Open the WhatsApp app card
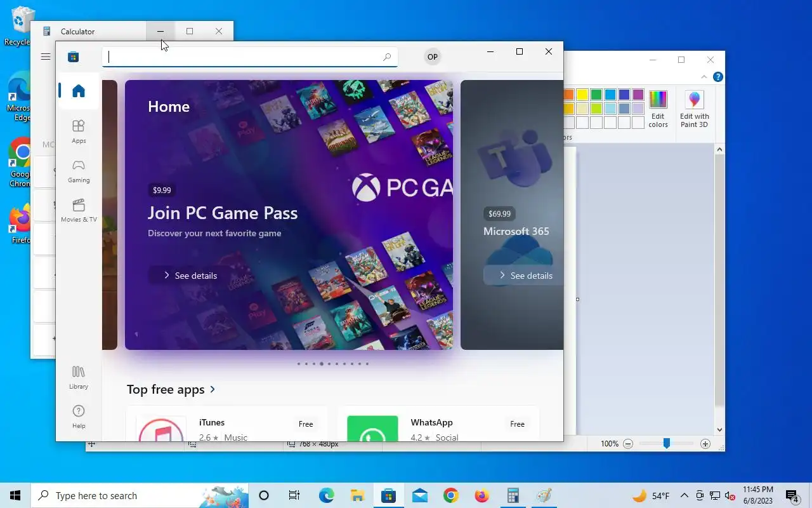 (x=438, y=424)
